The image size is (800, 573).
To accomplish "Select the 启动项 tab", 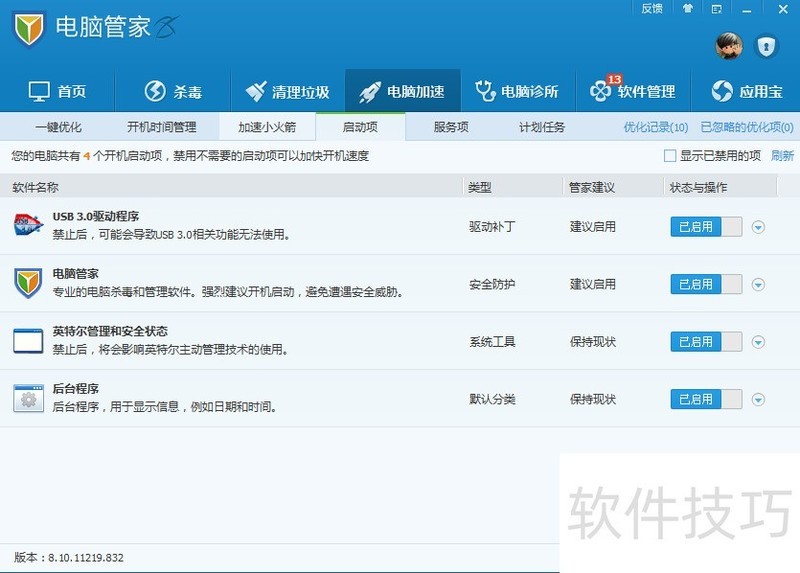I will click(360, 127).
